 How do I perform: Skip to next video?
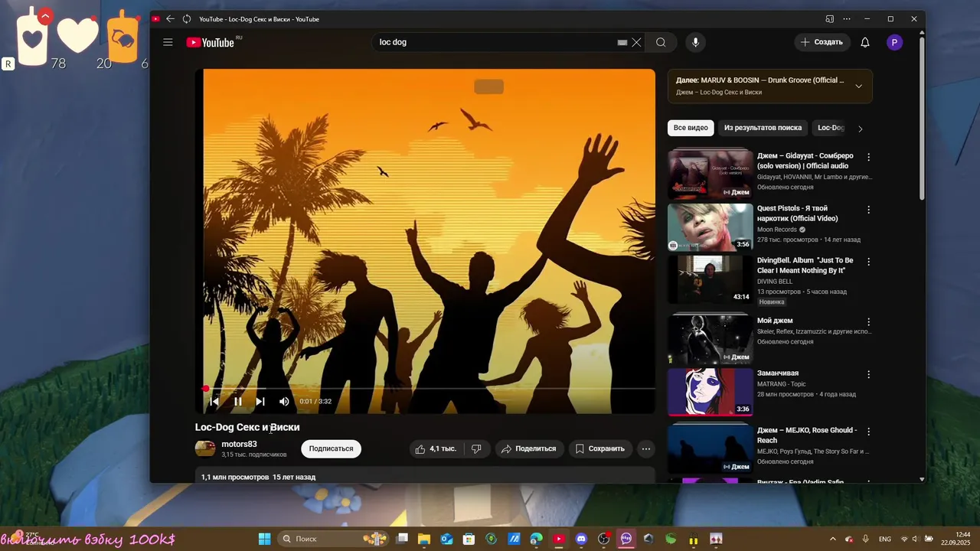260,401
